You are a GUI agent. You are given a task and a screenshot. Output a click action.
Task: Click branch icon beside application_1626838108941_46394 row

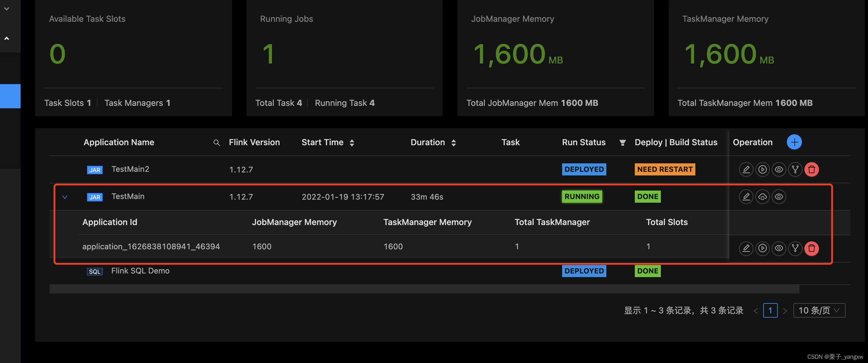(795, 248)
